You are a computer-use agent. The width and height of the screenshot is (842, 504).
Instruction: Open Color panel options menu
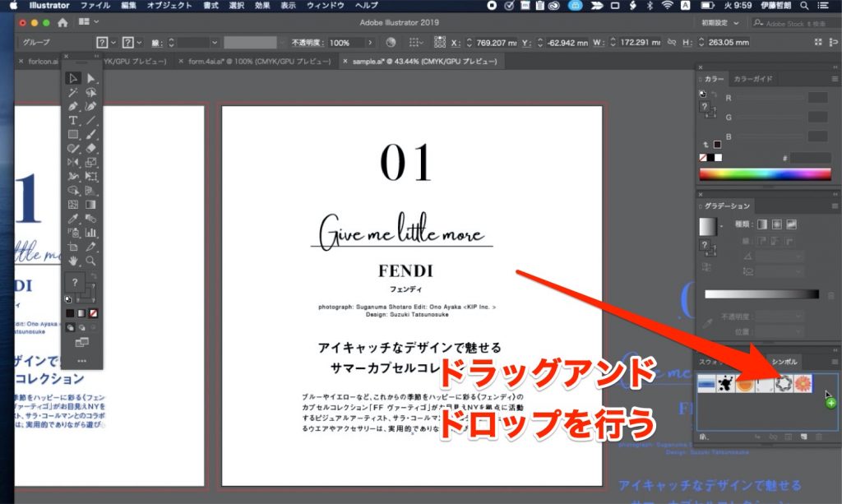834,79
